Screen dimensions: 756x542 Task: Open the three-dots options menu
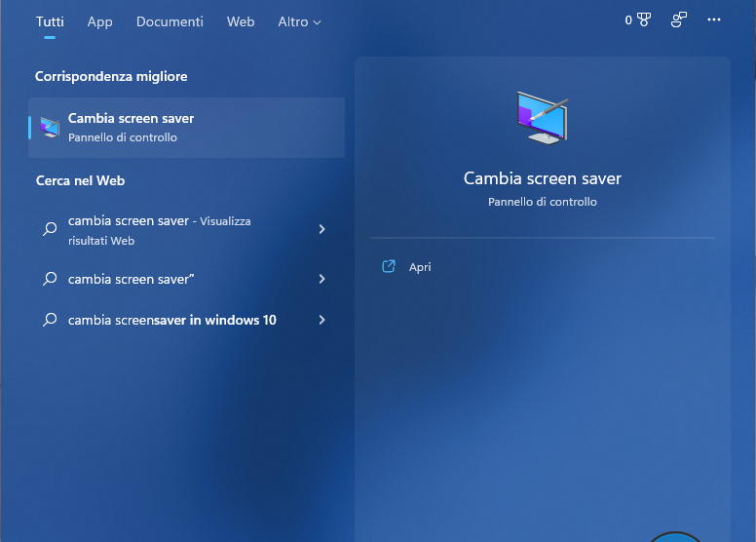[x=714, y=19]
